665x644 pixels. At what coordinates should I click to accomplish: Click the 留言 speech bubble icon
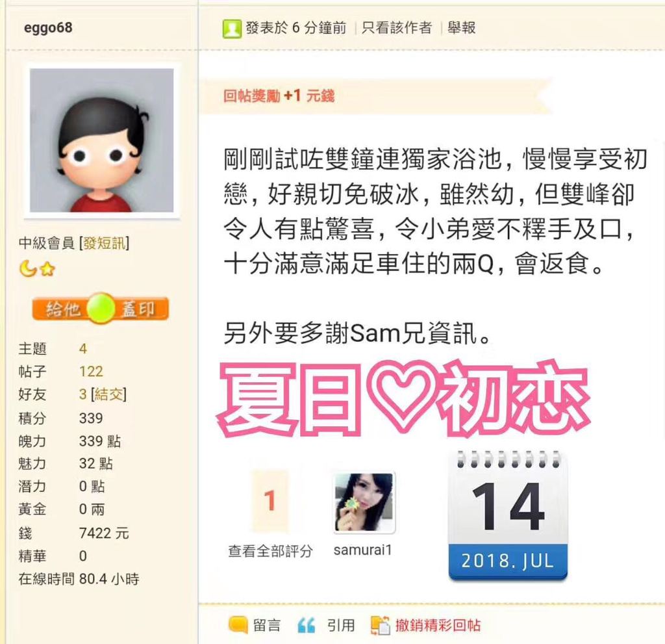238,625
